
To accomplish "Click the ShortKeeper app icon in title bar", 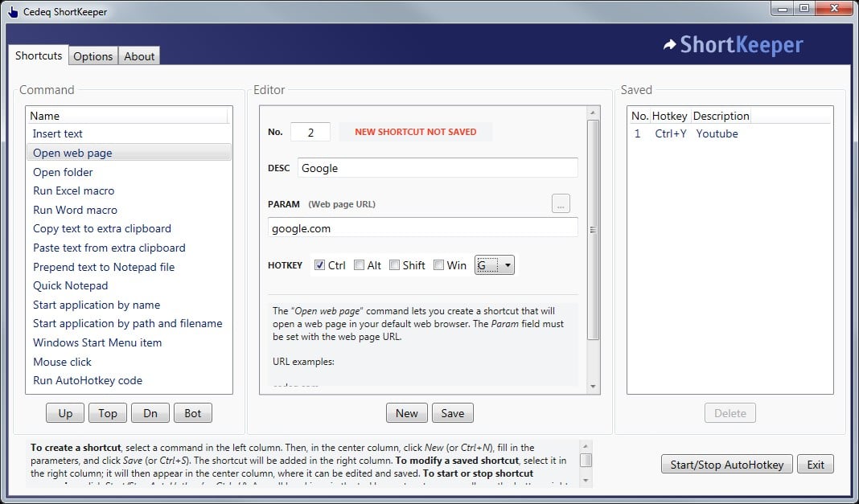I will coord(13,11).
